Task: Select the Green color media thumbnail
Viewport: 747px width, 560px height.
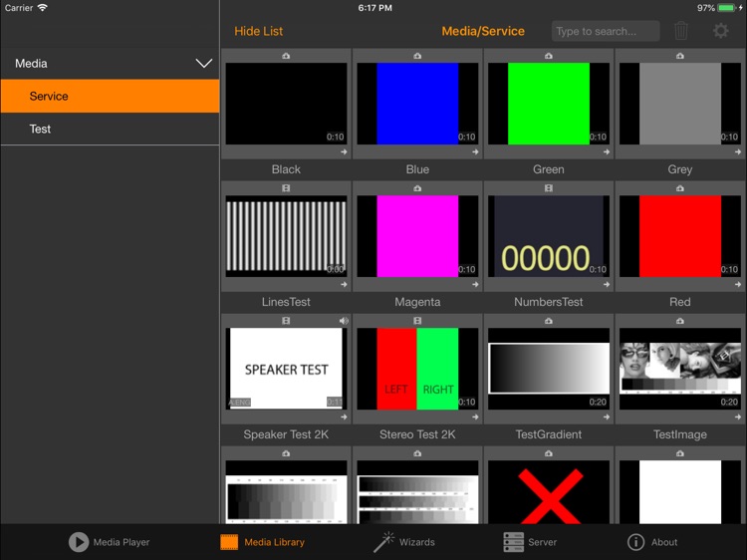Action: coord(549,104)
